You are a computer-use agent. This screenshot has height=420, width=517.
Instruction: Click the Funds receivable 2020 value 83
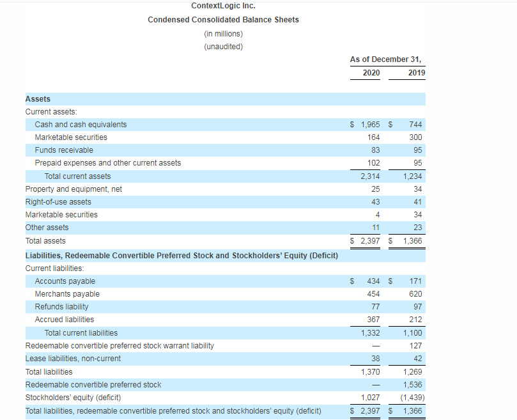(x=376, y=150)
